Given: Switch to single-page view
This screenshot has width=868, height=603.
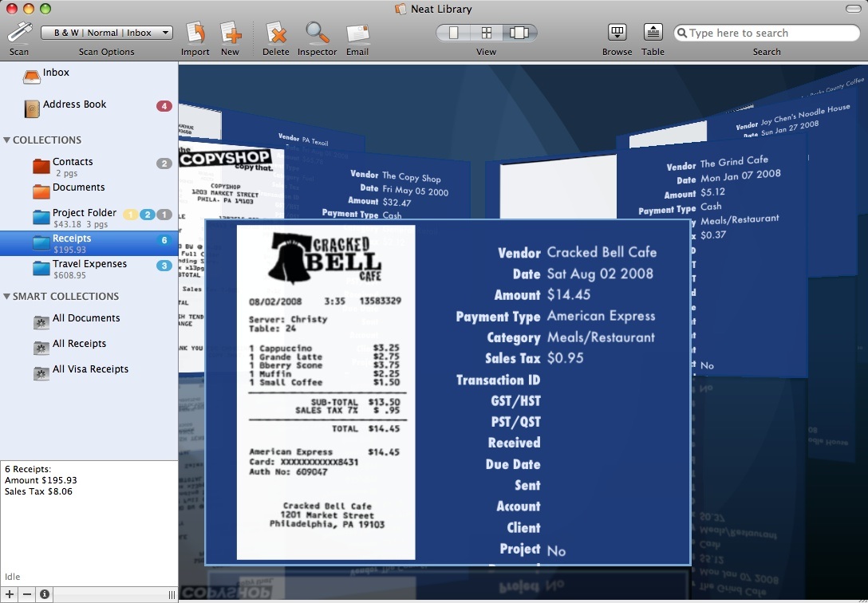Looking at the screenshot, I should (x=453, y=33).
